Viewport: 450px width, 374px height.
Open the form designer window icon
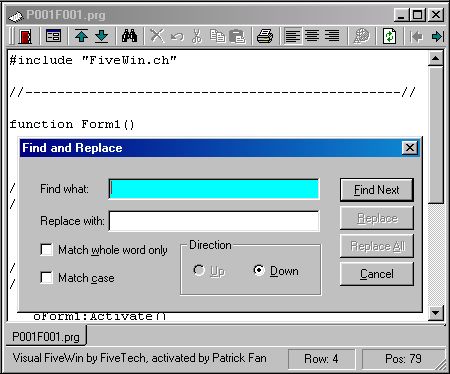tap(53, 36)
